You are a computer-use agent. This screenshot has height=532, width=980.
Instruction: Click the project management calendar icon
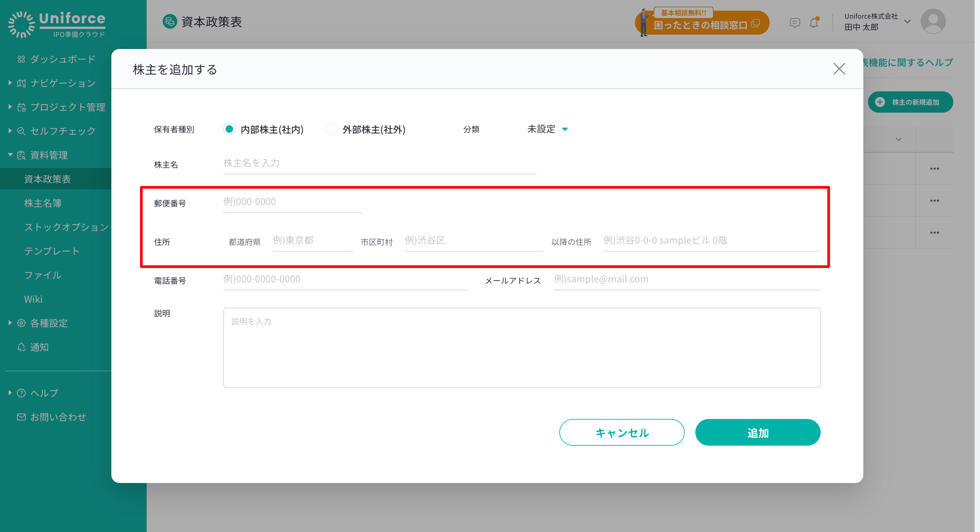pos(21,107)
